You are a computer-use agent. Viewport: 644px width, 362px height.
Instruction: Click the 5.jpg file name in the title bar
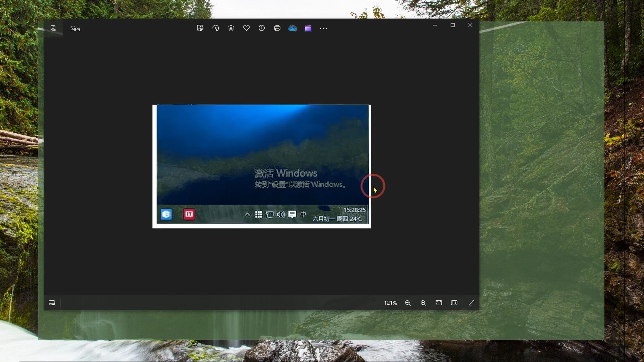[x=75, y=28]
